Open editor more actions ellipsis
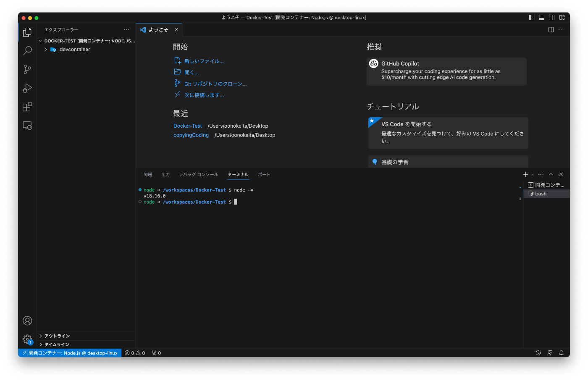The width and height of the screenshot is (588, 381). [x=561, y=30]
